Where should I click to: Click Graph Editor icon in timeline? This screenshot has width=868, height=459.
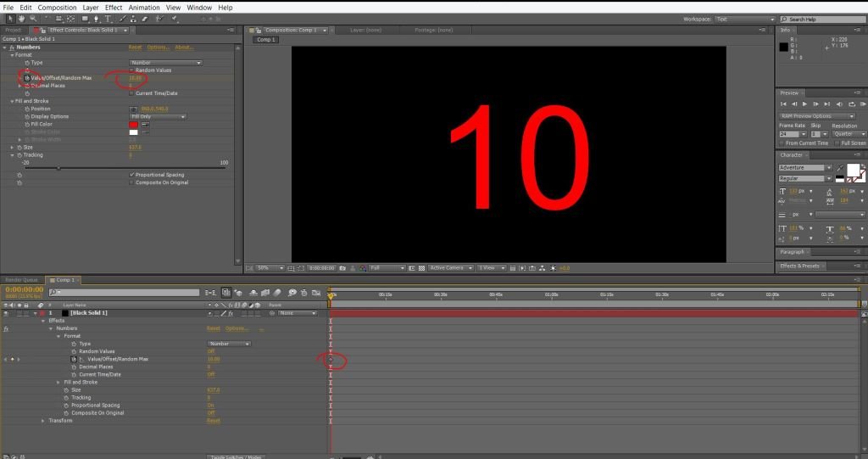coord(316,293)
